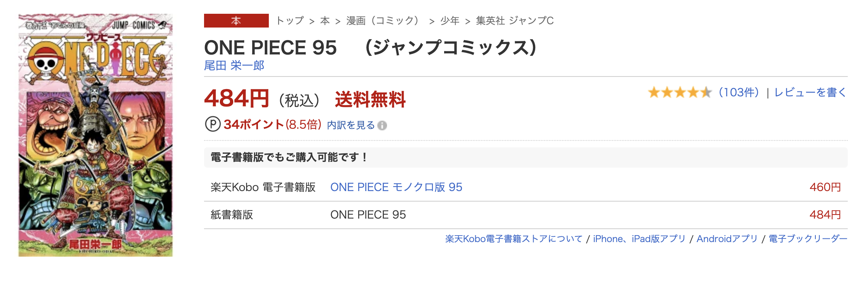The width and height of the screenshot is (868, 285).
Task: Click the red 本 category badge
Action: (x=236, y=21)
